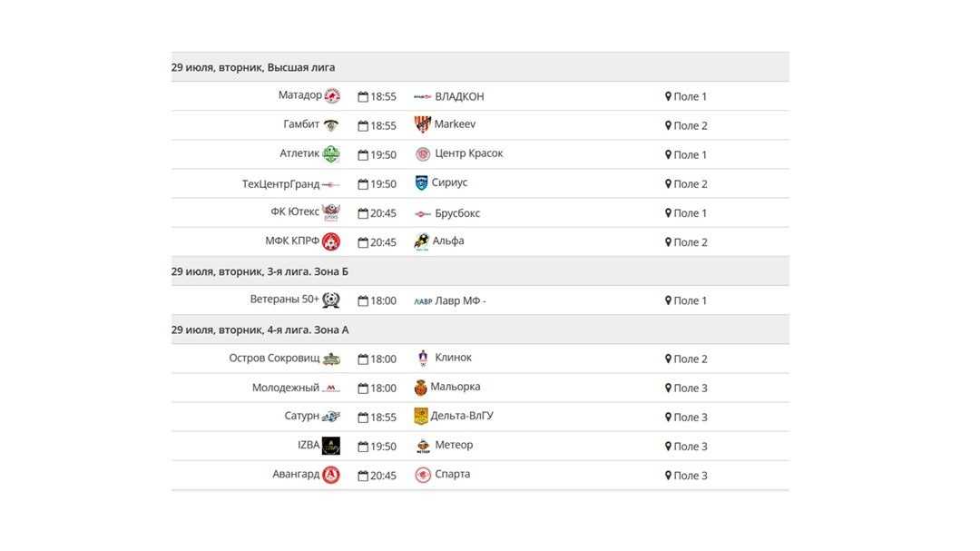Click the Матадор team logo
This screenshot has width=980, height=551.
pyautogui.click(x=332, y=95)
